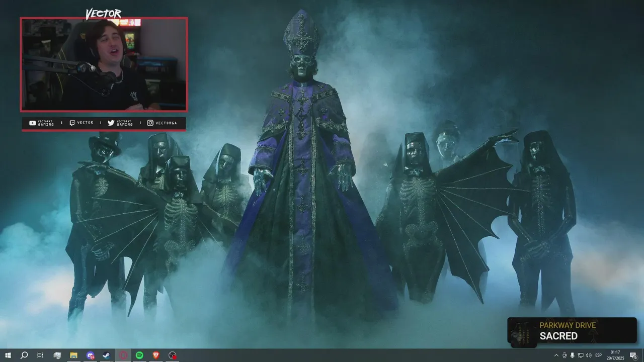Viewport: 644px width, 362px height.
Task: Open notification Action Center
Action: (634, 355)
